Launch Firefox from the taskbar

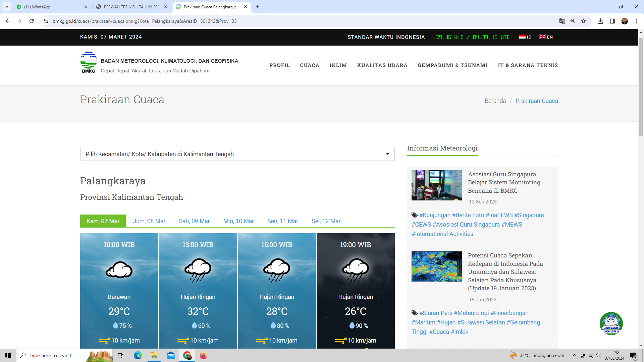(204, 355)
